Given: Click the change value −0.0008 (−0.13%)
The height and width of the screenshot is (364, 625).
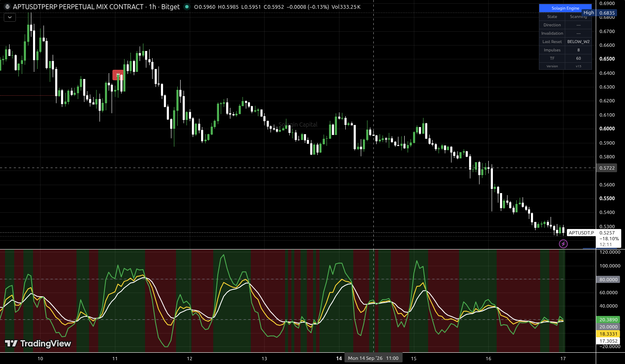Looking at the screenshot, I should [308, 7].
